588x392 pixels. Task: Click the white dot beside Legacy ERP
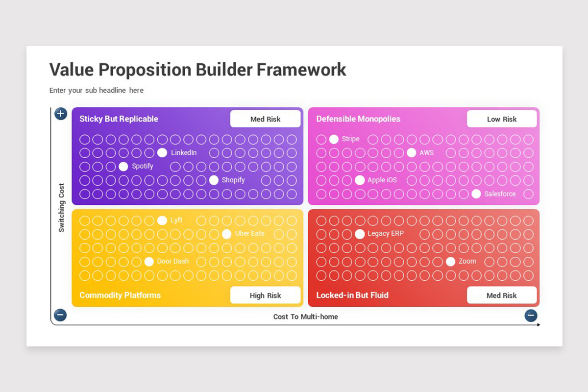pyautogui.click(x=360, y=234)
